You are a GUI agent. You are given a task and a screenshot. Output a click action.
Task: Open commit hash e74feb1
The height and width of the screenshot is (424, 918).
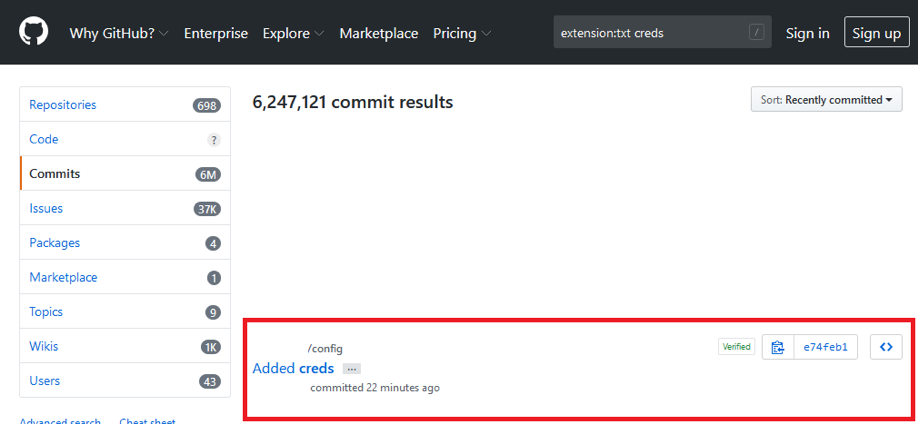pos(825,347)
